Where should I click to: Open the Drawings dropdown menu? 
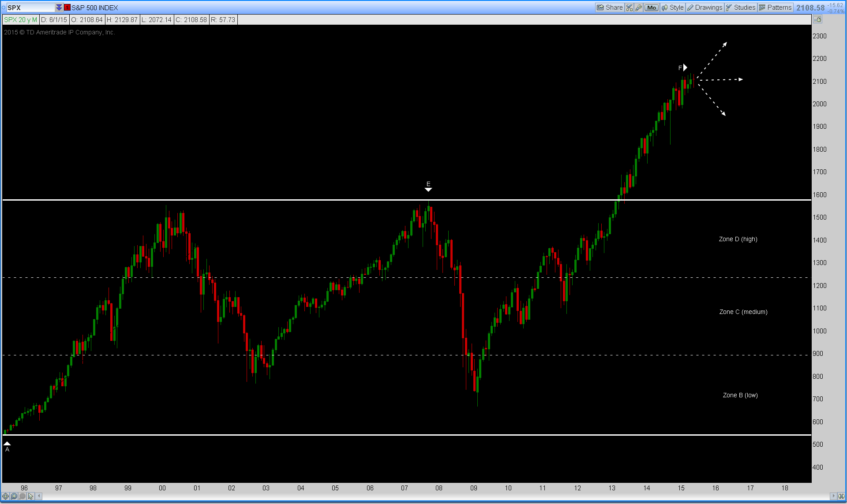(x=705, y=7)
